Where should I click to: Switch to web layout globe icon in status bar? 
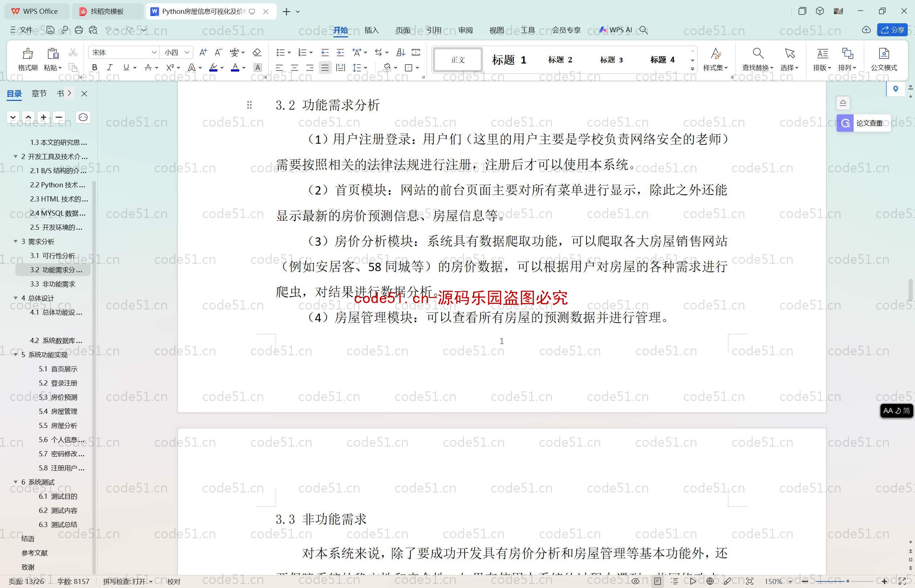click(x=710, y=581)
